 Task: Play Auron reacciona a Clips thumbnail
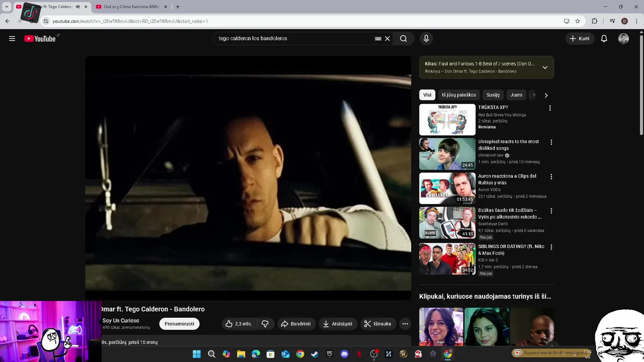[447, 188]
